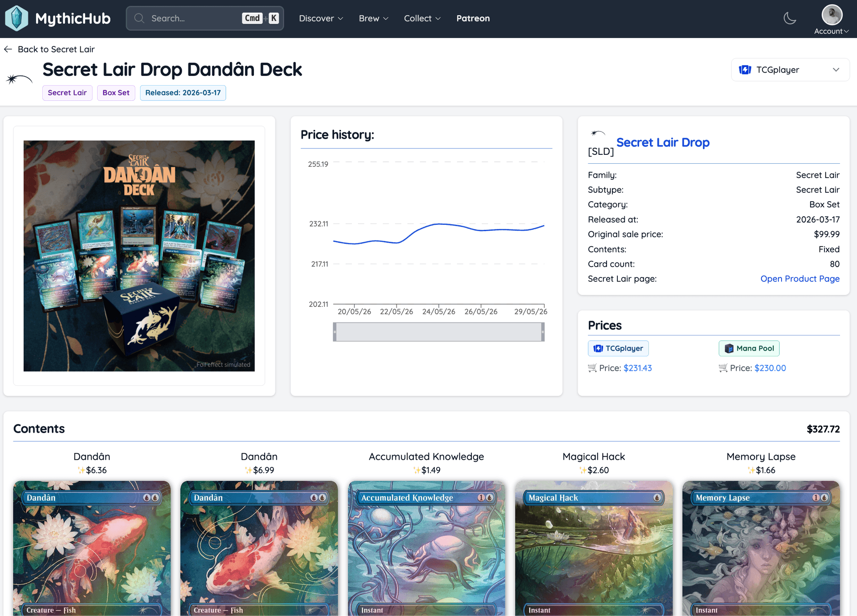Click the Mana Pool cube icon
The image size is (857, 616).
pos(729,348)
